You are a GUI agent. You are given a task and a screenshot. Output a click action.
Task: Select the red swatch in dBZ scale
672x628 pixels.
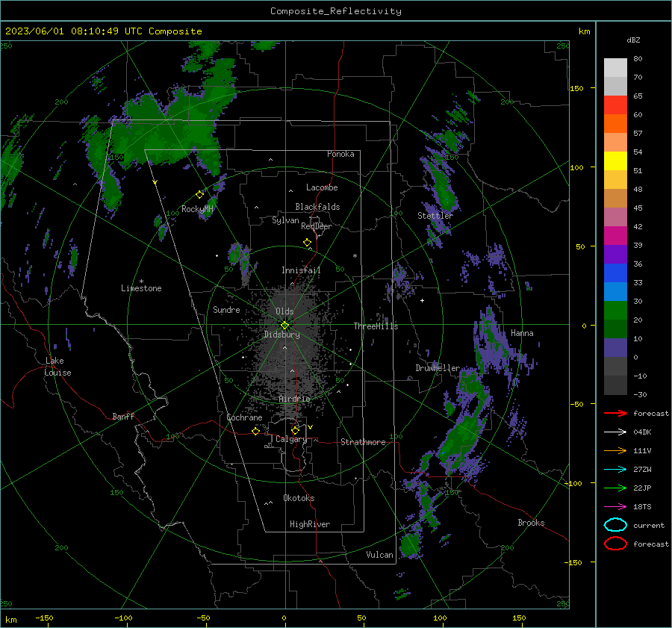pos(615,105)
